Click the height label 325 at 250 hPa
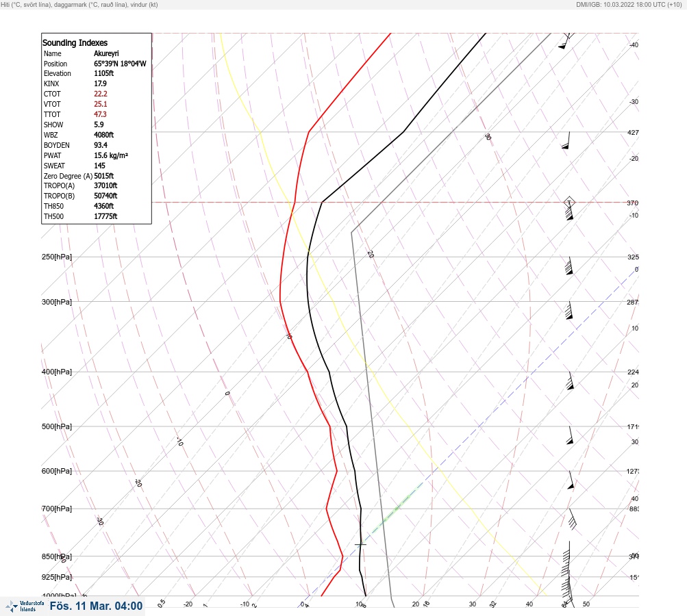The image size is (687, 616). tap(633, 257)
